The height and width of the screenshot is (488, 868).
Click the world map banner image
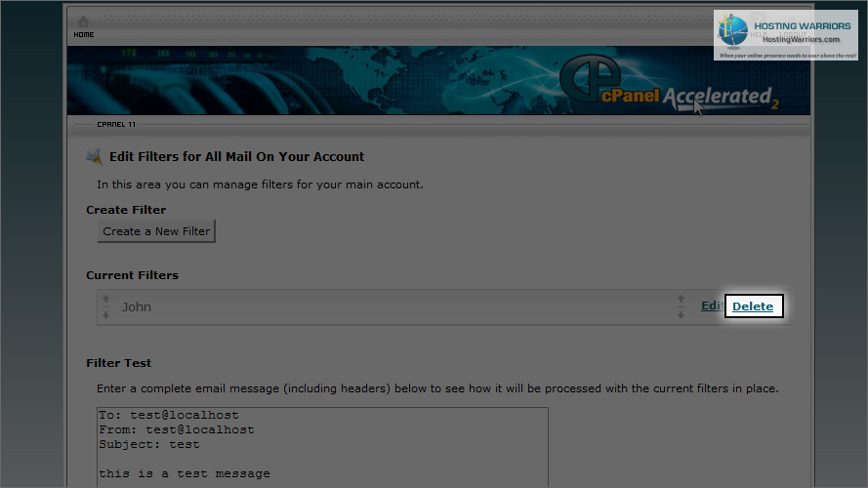(438, 81)
